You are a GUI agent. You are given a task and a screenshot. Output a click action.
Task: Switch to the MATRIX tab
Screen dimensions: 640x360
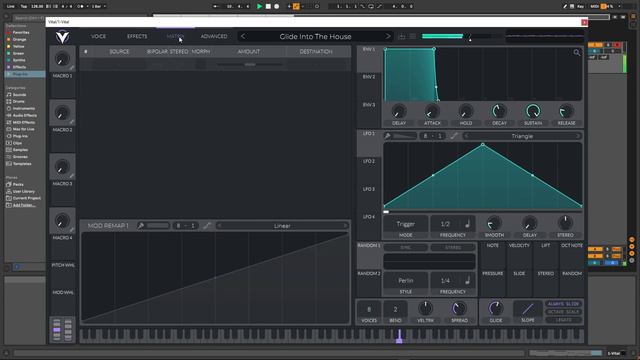coord(175,36)
